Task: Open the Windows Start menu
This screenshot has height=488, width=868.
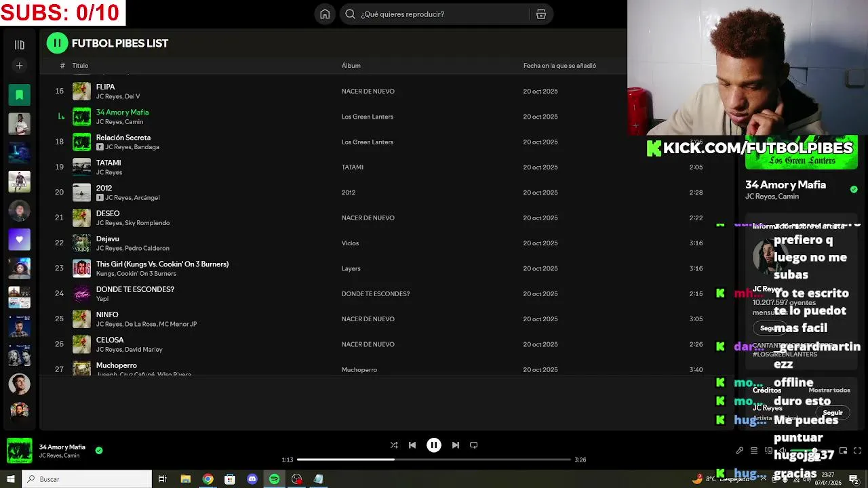Action: pyautogui.click(x=10, y=479)
